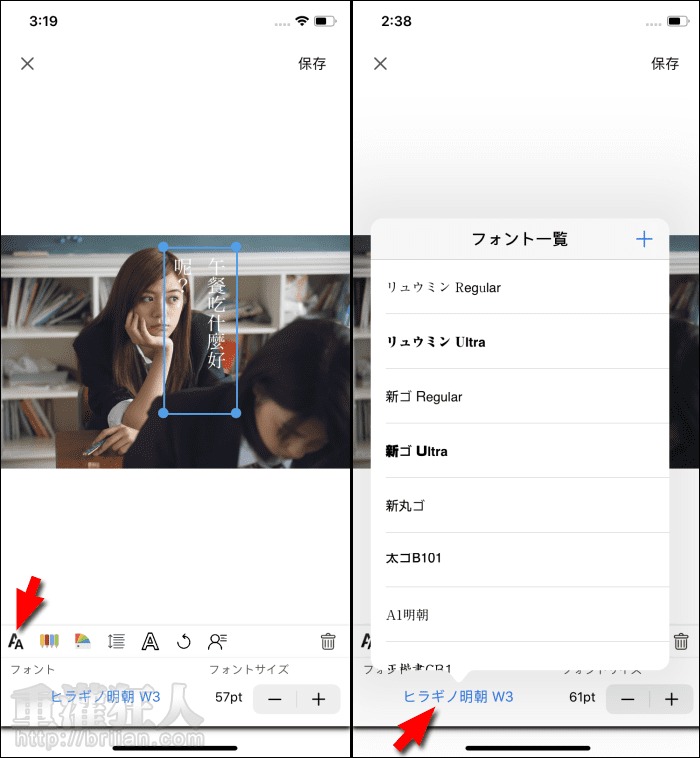
Task: Open font picker ヒラギノ明朝 W3 beside 57pt
Action: click(x=105, y=697)
